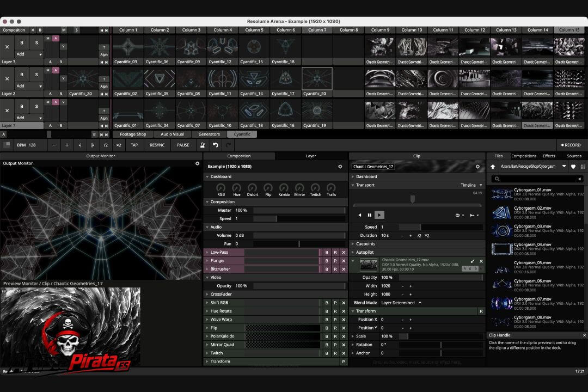Remove the Chaotic Geometries_17.mov source
This screenshot has width=588, height=392.
click(481, 261)
